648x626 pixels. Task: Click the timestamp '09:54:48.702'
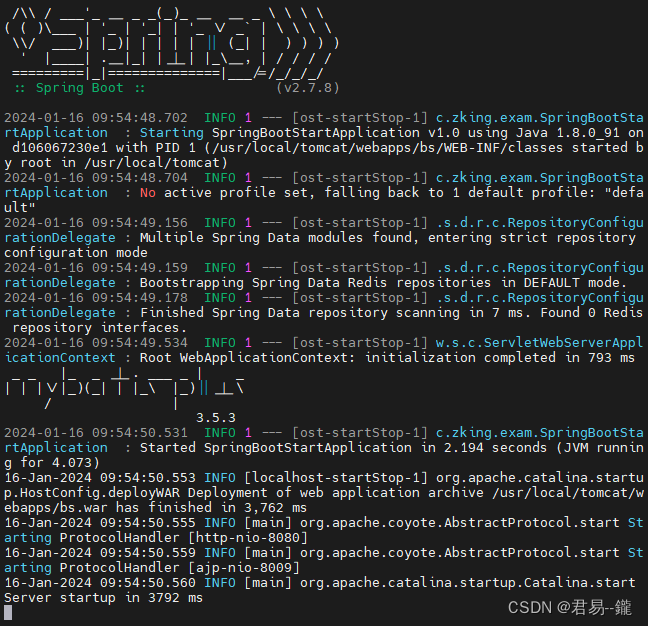click(x=140, y=118)
